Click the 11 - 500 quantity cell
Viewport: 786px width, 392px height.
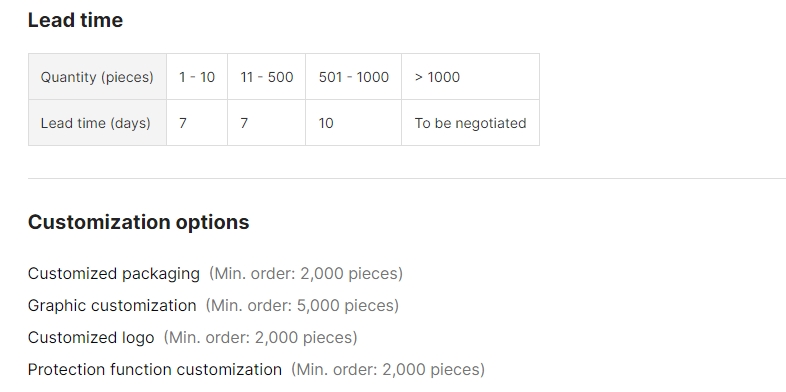267,77
